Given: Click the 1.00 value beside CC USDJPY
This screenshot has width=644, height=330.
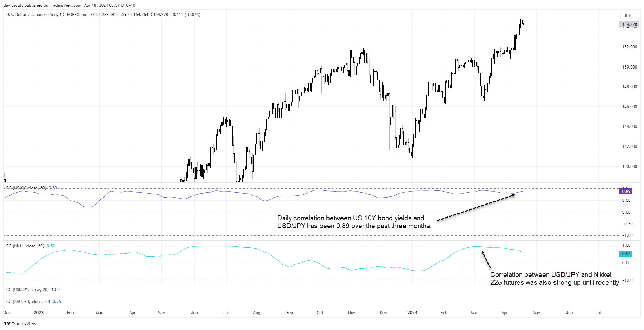Looking at the screenshot, I should coord(55,290).
